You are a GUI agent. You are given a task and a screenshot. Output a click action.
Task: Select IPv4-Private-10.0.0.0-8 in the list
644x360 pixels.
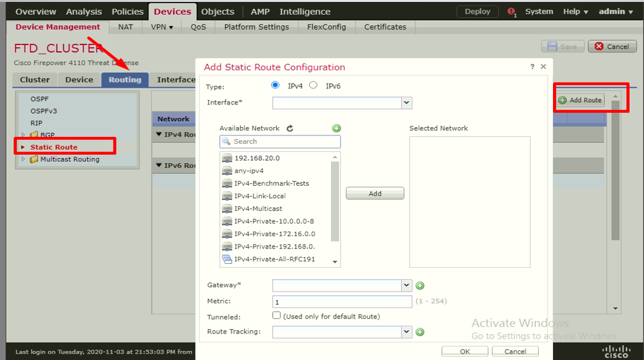pos(274,221)
